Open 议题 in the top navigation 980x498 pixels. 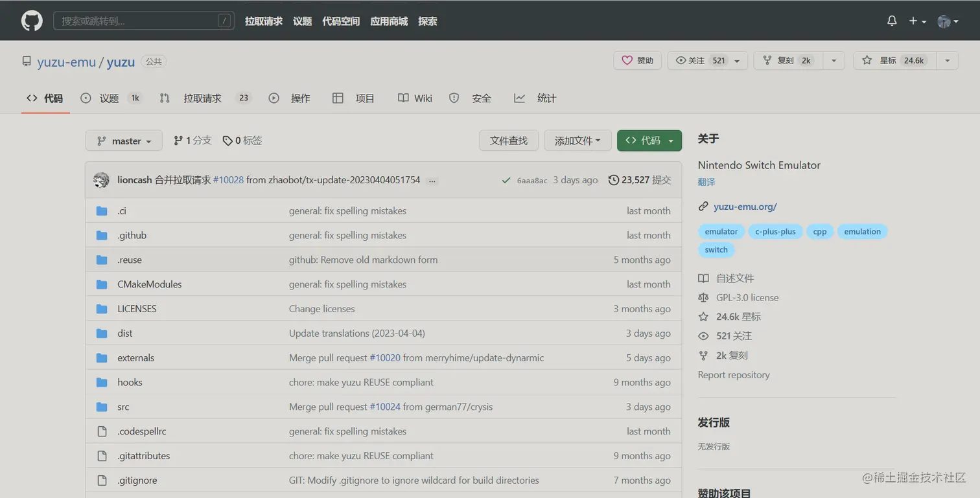point(302,21)
